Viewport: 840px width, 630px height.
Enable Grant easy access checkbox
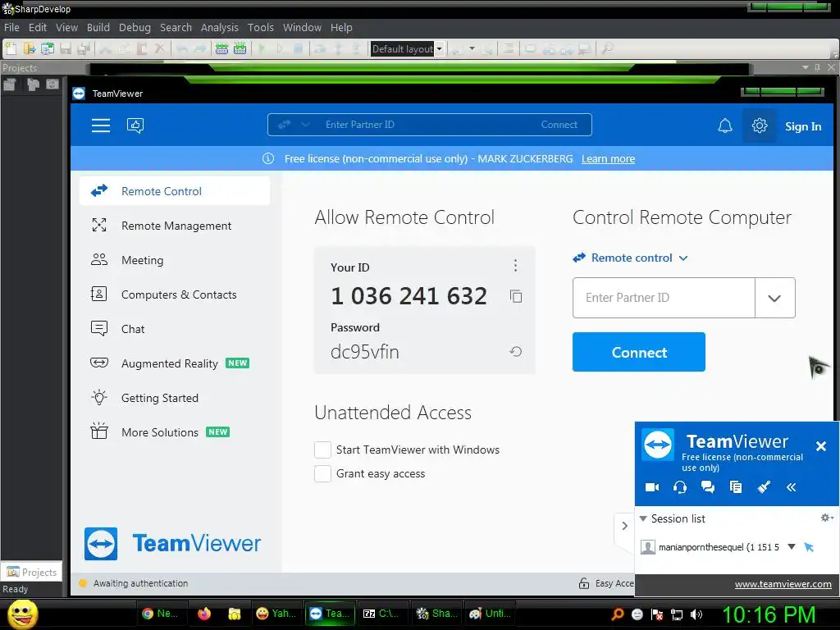click(322, 473)
